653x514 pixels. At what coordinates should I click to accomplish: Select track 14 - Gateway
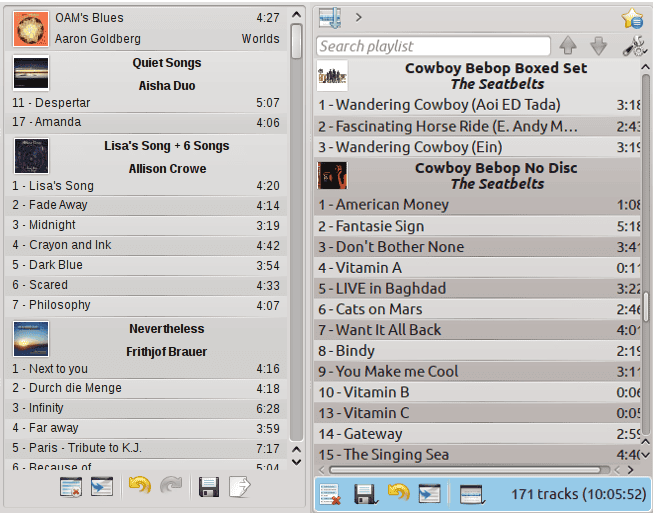coord(477,434)
